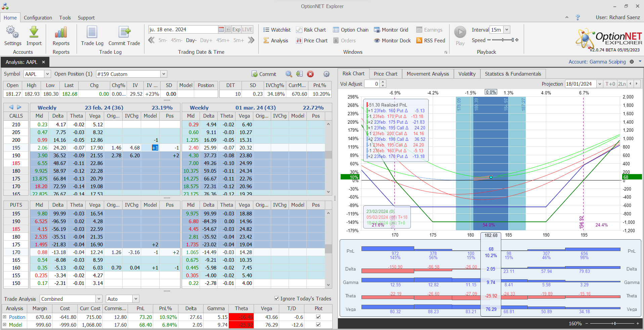Click the trading date field ju. 18 ene. 2024
The width and height of the screenshot is (644, 330).
(183, 30)
